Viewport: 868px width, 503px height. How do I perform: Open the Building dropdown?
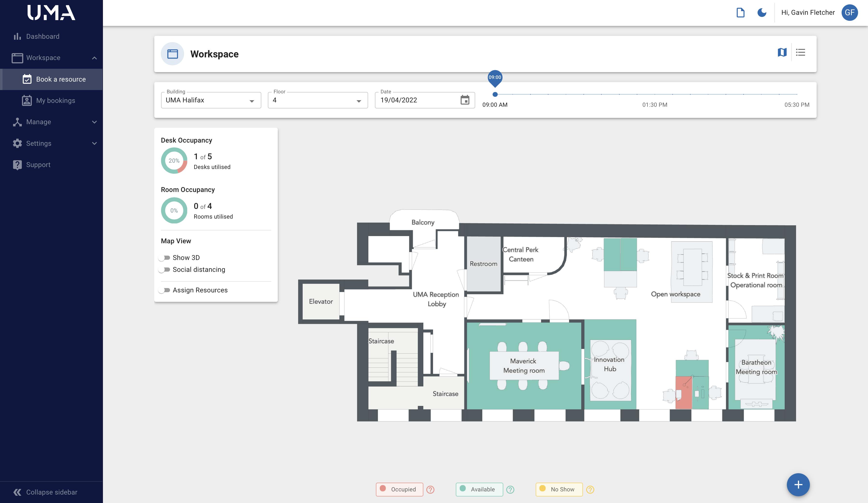211,100
